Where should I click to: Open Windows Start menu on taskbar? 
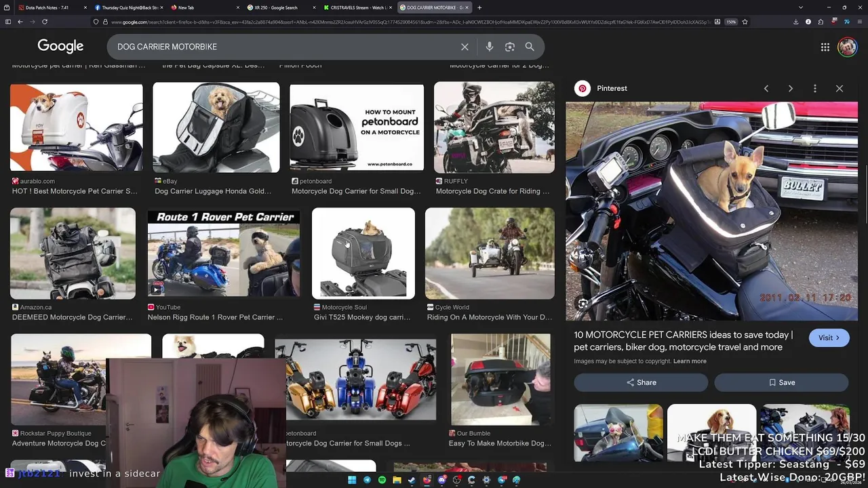[x=352, y=480]
